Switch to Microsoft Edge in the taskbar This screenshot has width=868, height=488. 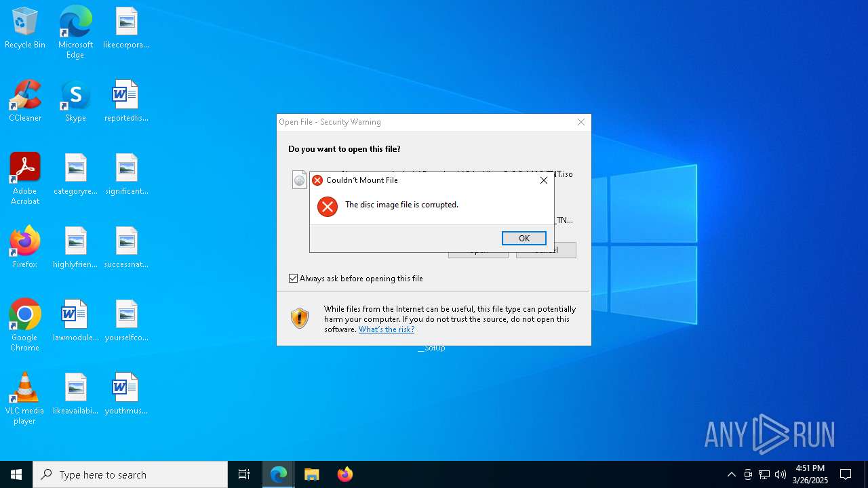pyautogui.click(x=279, y=474)
